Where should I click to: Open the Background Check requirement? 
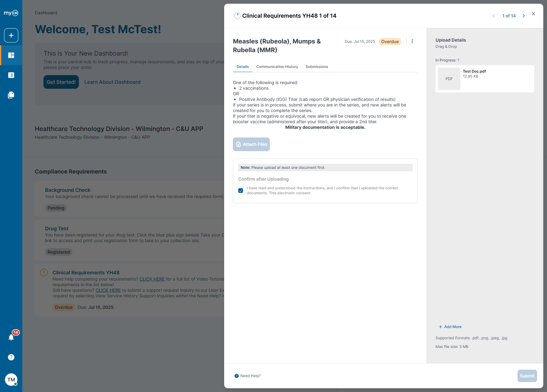(68, 190)
